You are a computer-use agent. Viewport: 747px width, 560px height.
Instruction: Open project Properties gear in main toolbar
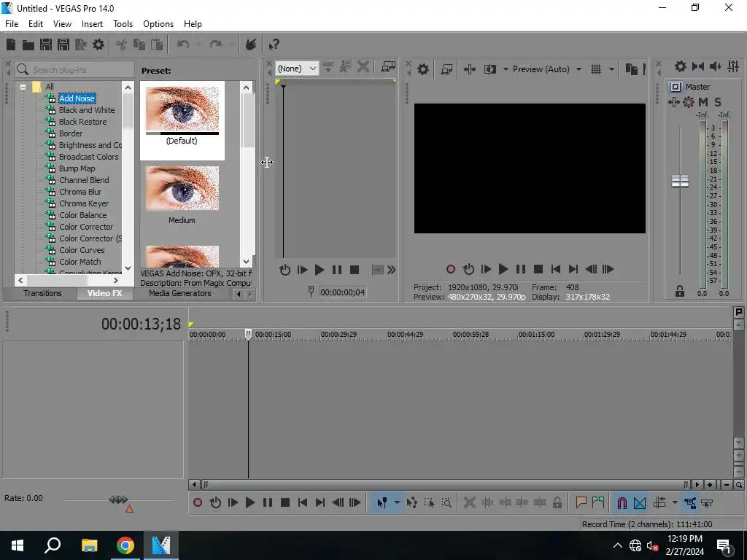98,44
